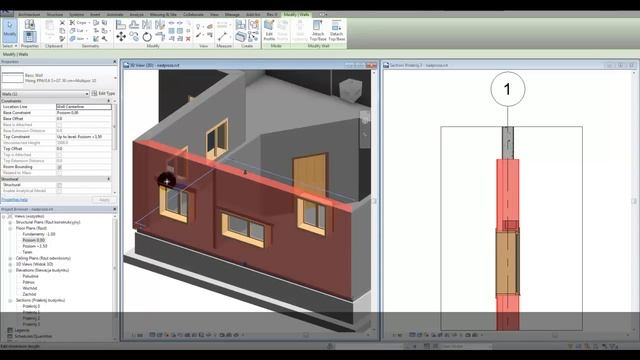This screenshot has width=640, height=360.
Task: Click grid bubble 1 in section view
Action: click(x=508, y=89)
